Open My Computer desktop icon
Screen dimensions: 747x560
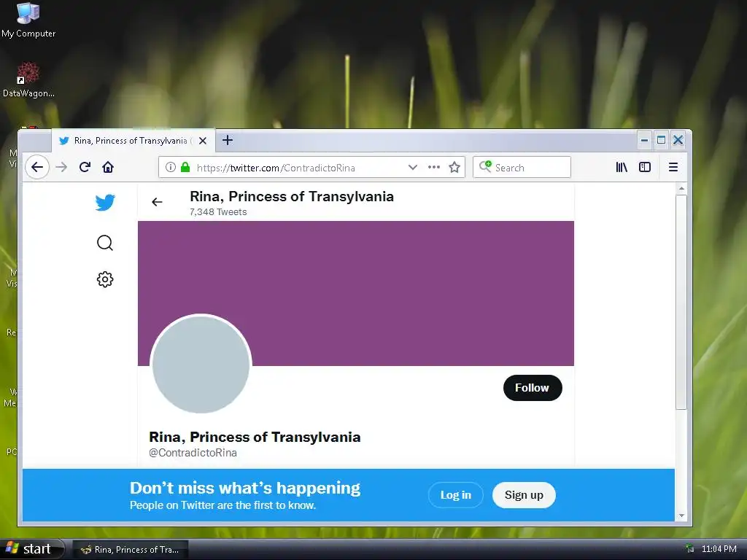[28, 20]
